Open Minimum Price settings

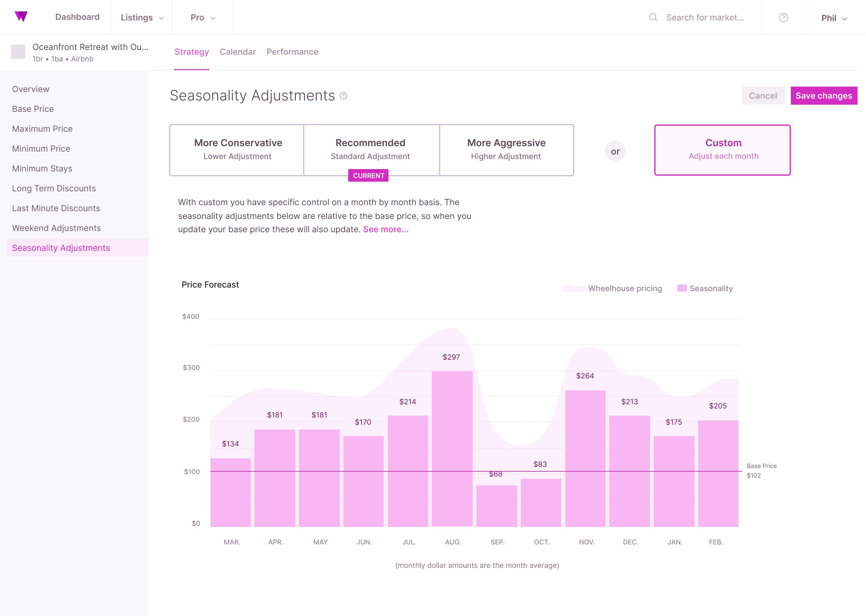coord(41,149)
